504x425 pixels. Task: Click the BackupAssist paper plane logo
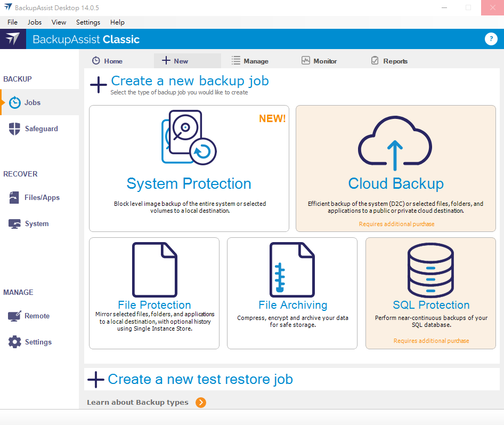click(13, 39)
